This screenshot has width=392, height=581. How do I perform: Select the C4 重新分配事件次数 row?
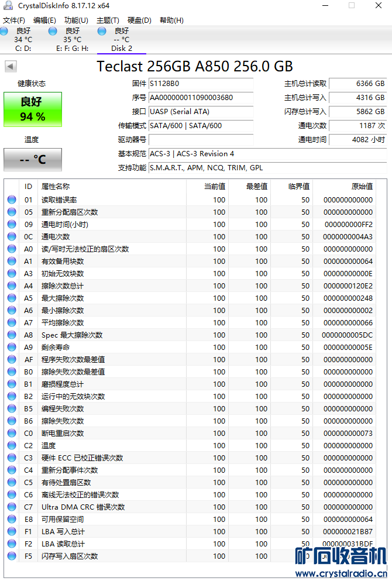190,470
